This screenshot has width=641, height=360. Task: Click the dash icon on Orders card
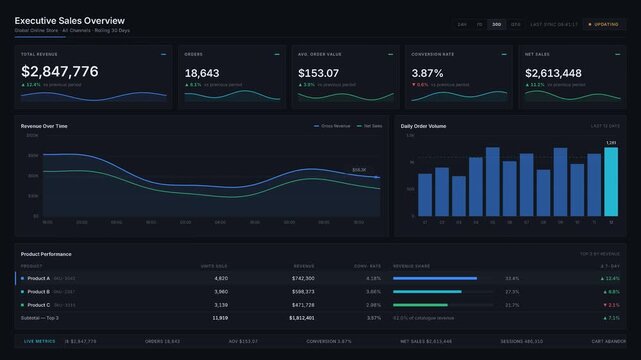[277, 54]
